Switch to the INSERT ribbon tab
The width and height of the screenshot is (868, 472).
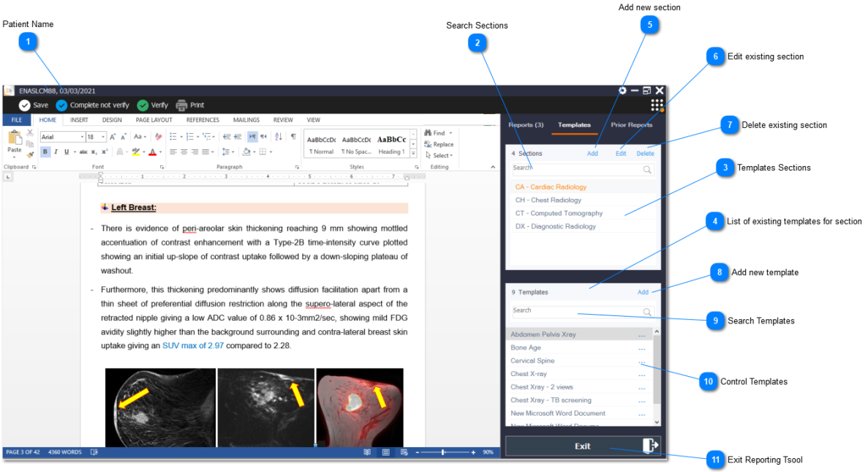pyautogui.click(x=79, y=120)
